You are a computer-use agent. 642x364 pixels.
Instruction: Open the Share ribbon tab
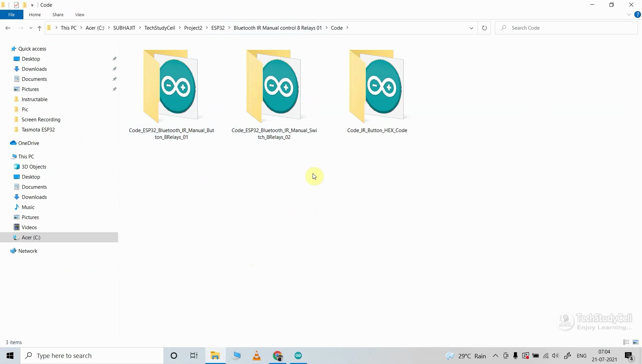click(x=58, y=15)
